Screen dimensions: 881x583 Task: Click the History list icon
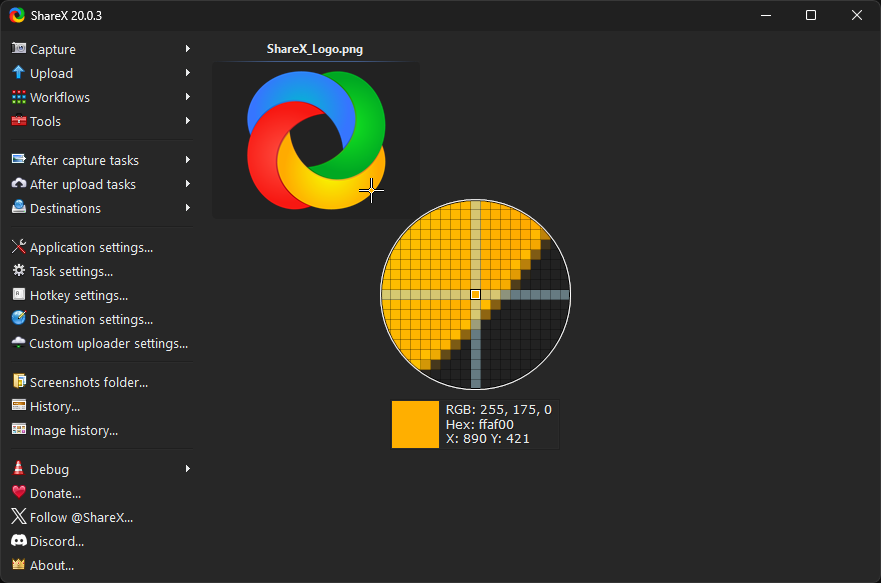click(19, 405)
